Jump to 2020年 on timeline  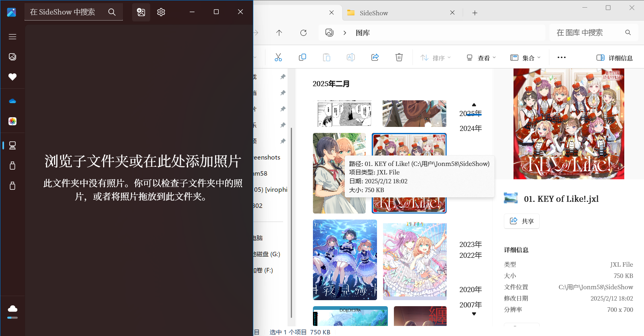470,290
